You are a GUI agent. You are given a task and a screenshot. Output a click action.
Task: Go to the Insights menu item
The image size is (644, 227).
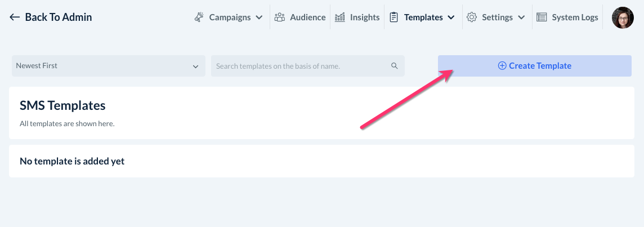[365, 17]
